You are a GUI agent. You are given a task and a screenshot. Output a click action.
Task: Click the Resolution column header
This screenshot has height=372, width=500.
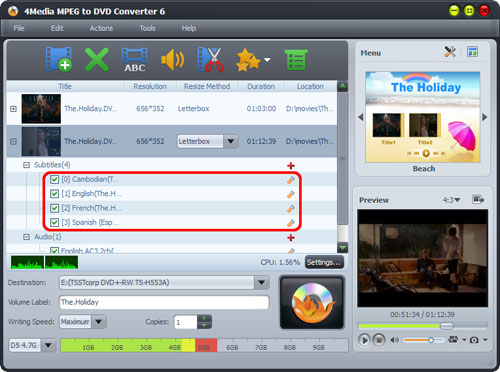(150, 86)
